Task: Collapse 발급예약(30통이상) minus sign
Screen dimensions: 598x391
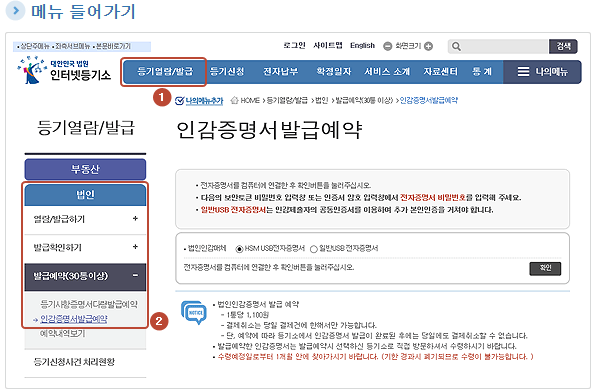Action: [135, 275]
